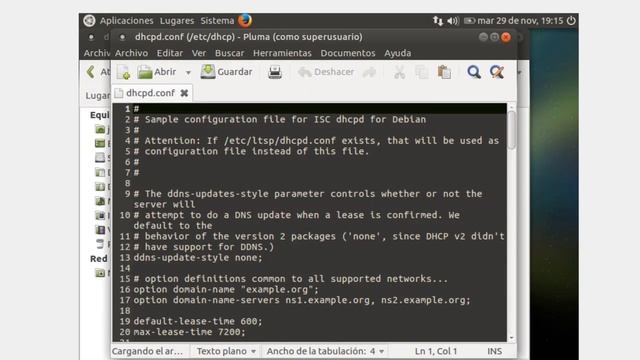
Task: Open the Buscar menu
Action: pos(229,53)
